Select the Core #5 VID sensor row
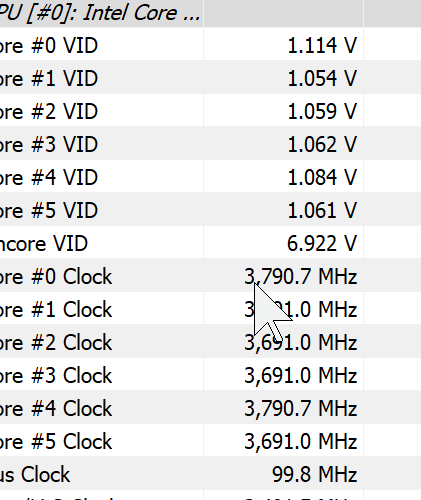421x500 pixels. coord(210,209)
